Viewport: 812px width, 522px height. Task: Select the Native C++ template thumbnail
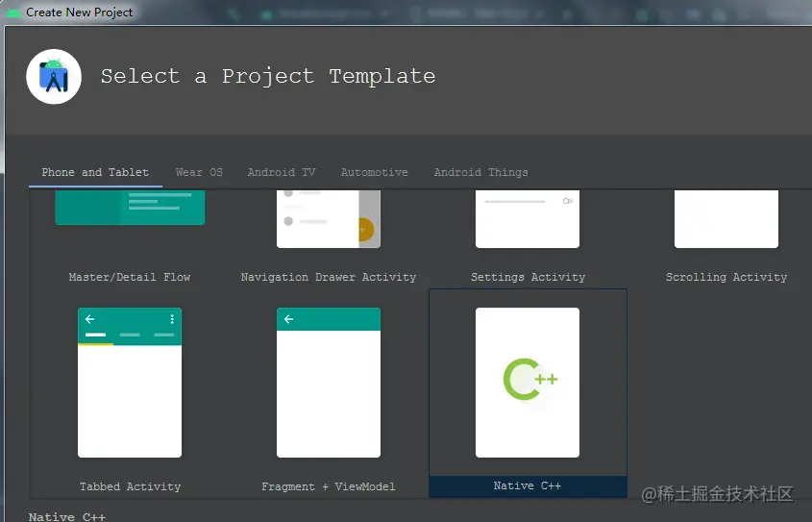tap(528, 383)
